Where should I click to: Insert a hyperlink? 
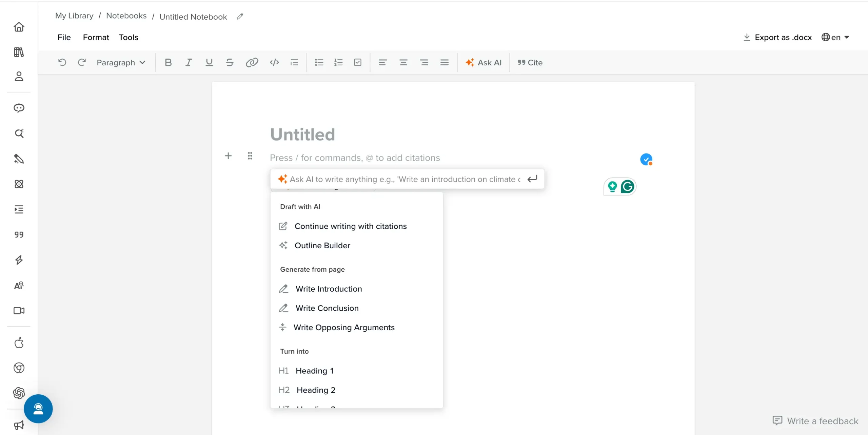coord(252,62)
